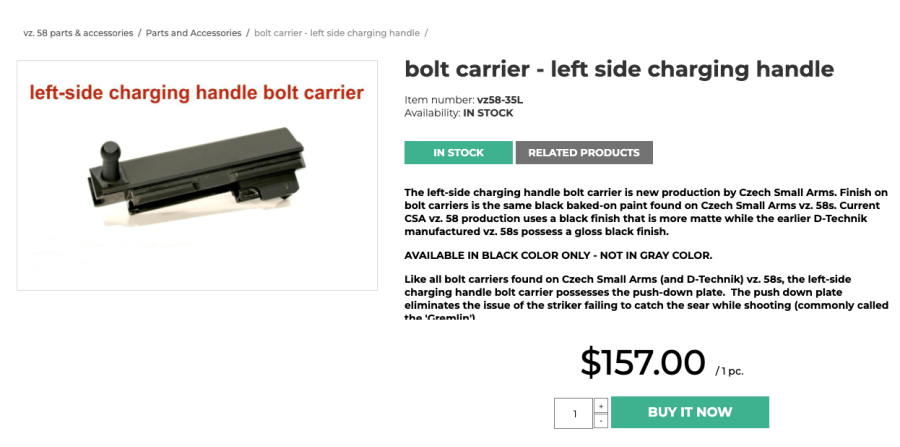Click the current-page bolt carrier breadcrumb
The height and width of the screenshot is (447, 900).
pyautogui.click(x=337, y=33)
